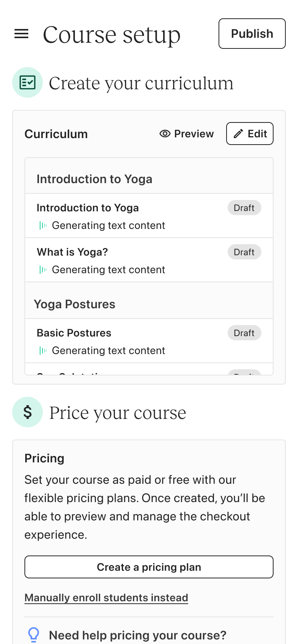Open Need help pricing your course?
Screen dimensions: 298x644
[138, 635]
